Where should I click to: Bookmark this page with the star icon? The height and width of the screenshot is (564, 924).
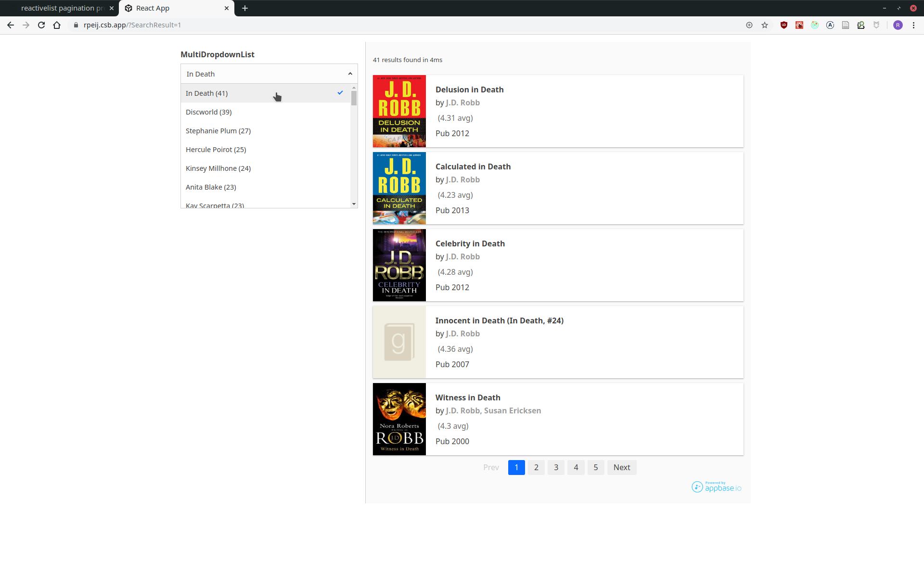click(765, 25)
